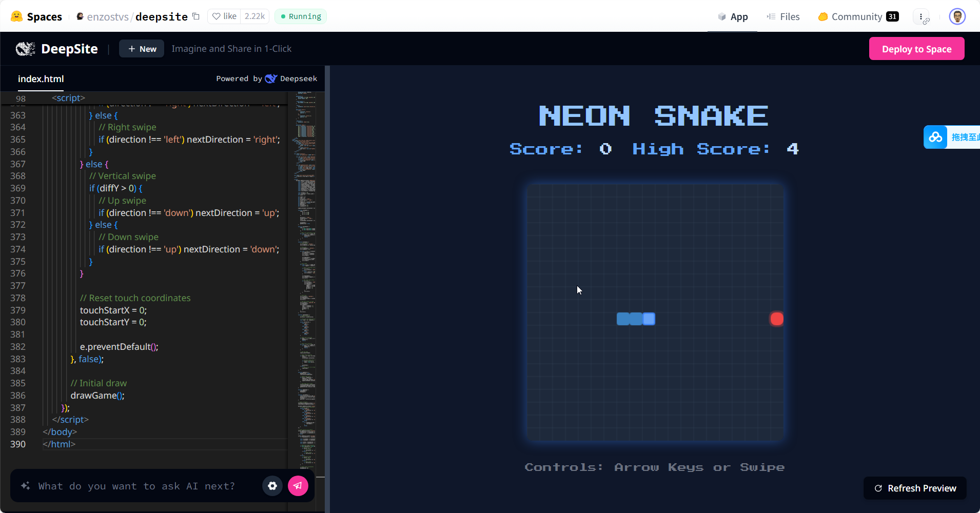Open the deepsite space link
Image resolution: width=980 pixels, height=513 pixels.
point(162,16)
